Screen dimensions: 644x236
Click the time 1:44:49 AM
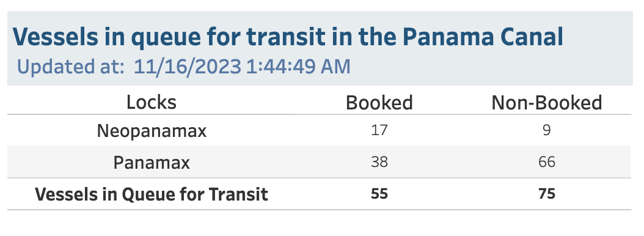pos(298,67)
